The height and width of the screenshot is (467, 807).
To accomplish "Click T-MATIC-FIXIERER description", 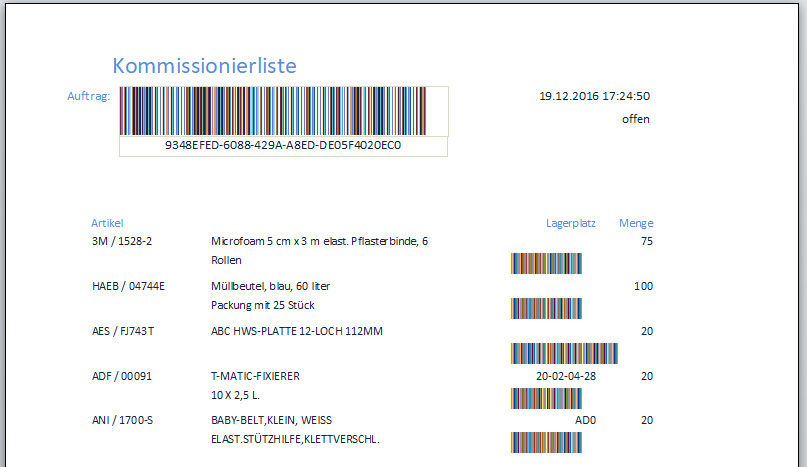I will 255,376.
